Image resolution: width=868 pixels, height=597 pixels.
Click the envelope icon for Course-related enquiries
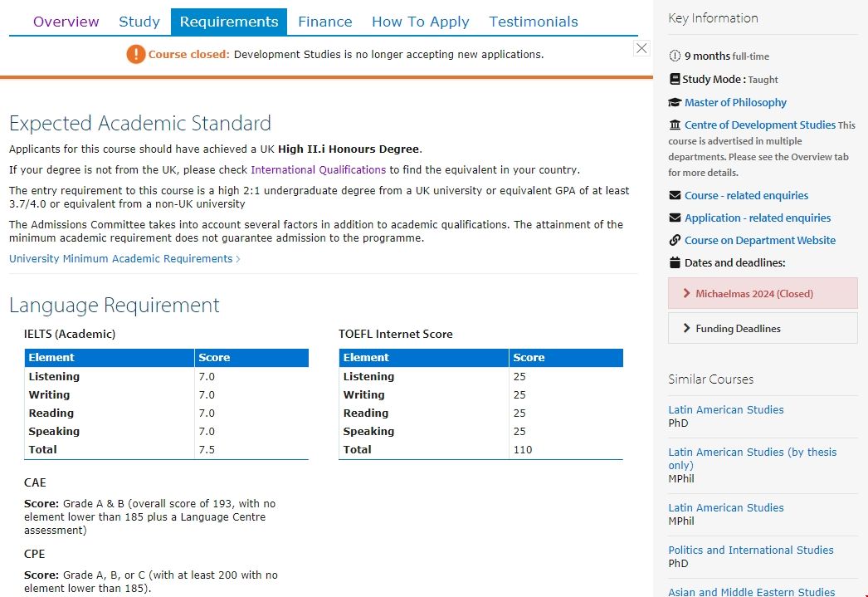pos(675,196)
